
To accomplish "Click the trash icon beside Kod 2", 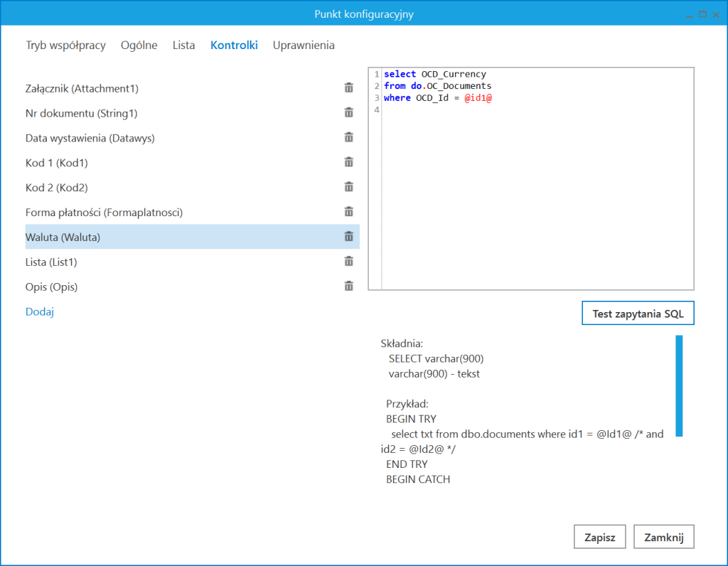I will 348,188.
